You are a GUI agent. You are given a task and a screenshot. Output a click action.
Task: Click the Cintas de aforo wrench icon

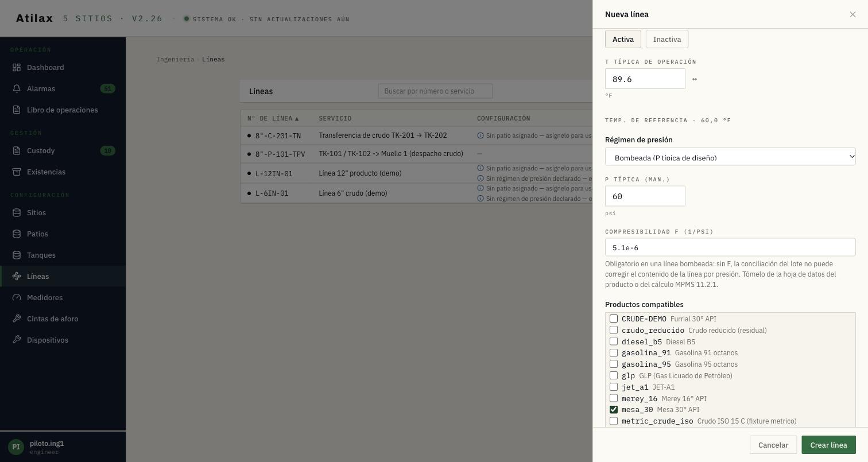(x=17, y=319)
